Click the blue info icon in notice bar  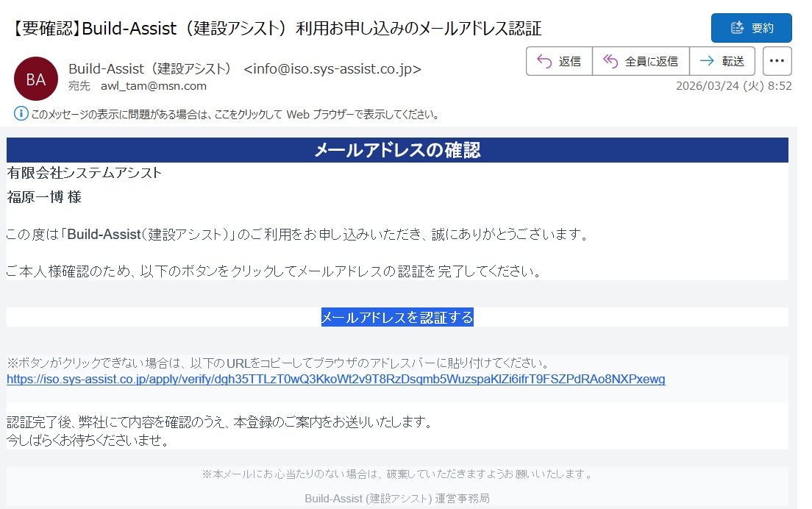(21, 114)
